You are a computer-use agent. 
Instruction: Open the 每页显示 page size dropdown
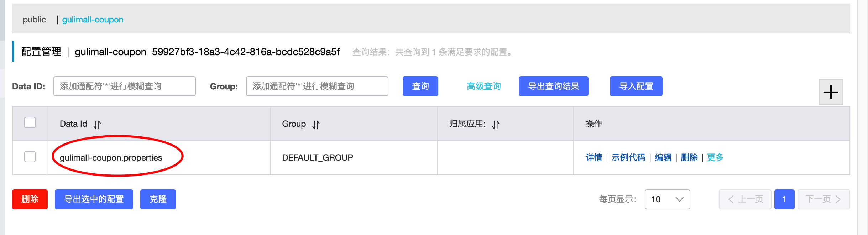click(x=667, y=199)
